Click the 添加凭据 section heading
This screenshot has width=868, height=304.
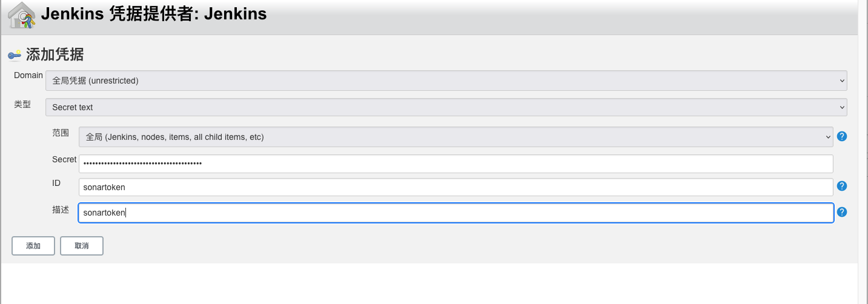(55, 55)
